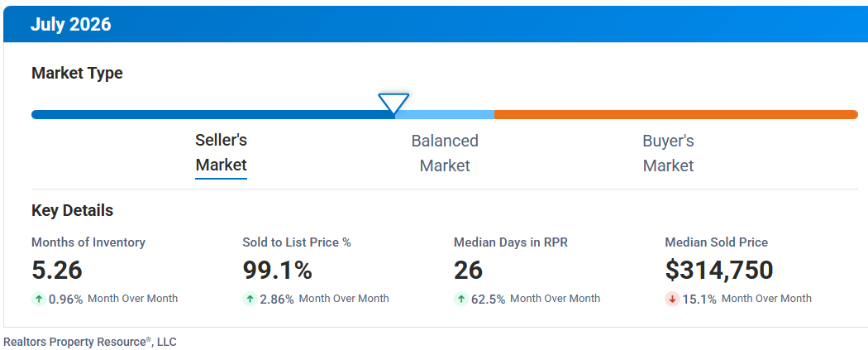The image size is (868, 350).
Task: Click the triangle market type indicator
Action: pos(393,103)
